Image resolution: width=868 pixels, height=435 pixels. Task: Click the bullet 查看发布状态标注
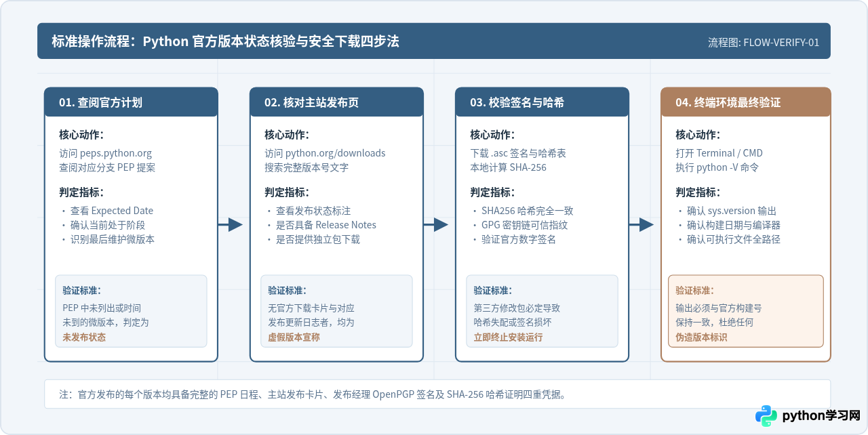[x=313, y=211]
